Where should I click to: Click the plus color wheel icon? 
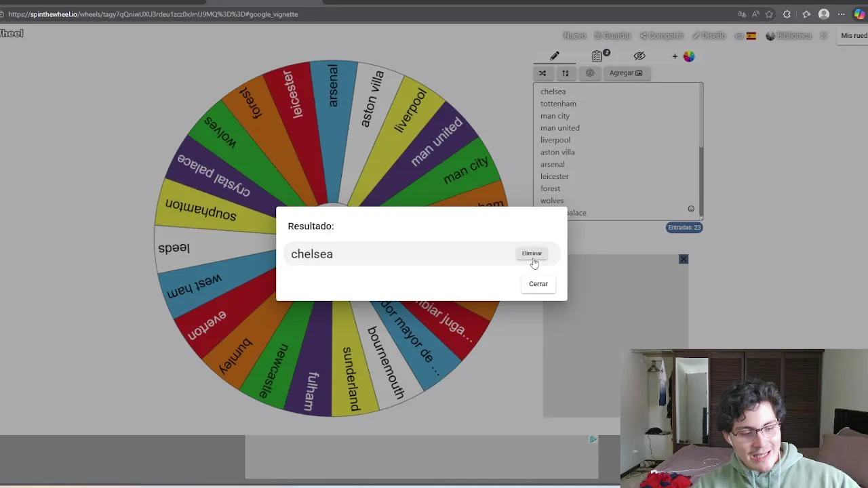(684, 56)
